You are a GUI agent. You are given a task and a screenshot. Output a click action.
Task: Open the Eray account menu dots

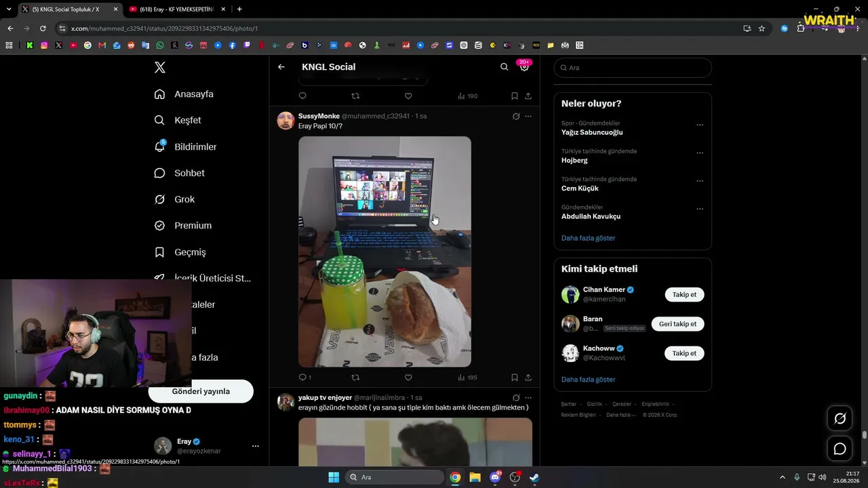click(256, 446)
